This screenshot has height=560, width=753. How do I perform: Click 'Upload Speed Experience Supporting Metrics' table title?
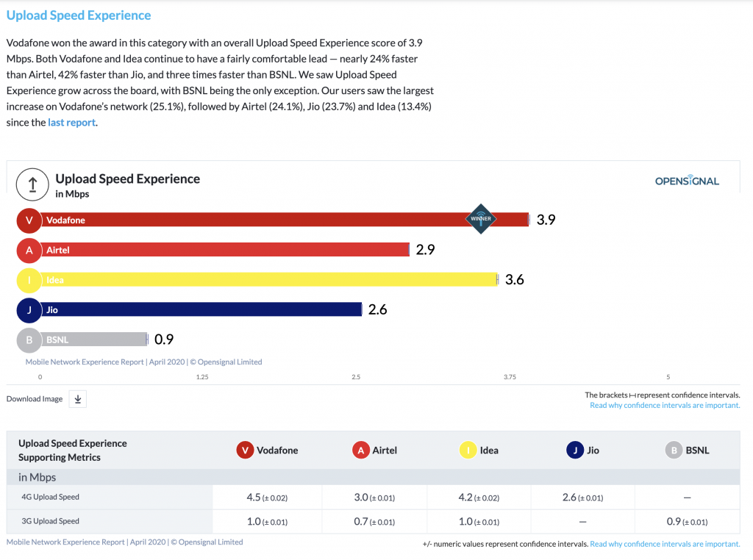coord(73,450)
